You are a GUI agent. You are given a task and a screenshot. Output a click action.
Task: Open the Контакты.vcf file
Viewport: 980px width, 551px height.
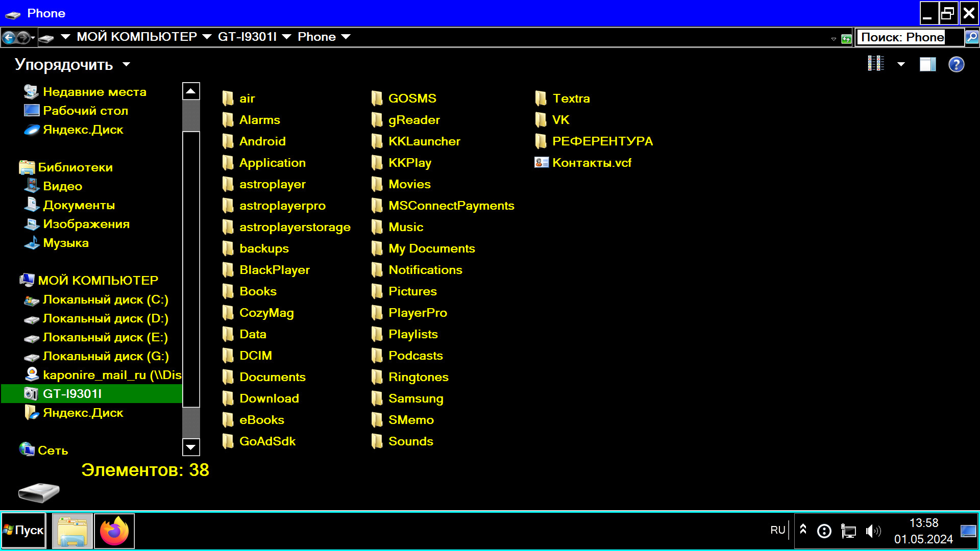click(591, 163)
